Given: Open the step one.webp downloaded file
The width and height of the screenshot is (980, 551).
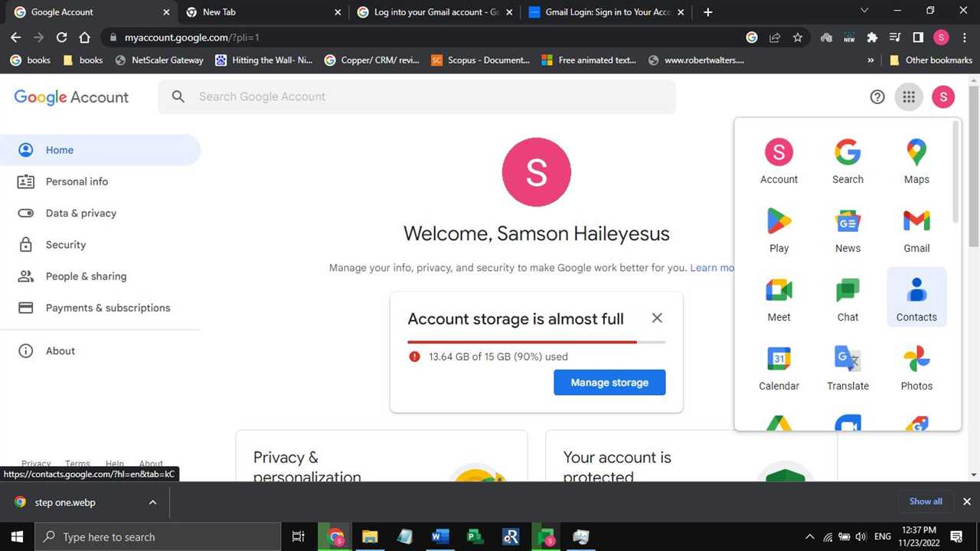Looking at the screenshot, I should [65, 502].
